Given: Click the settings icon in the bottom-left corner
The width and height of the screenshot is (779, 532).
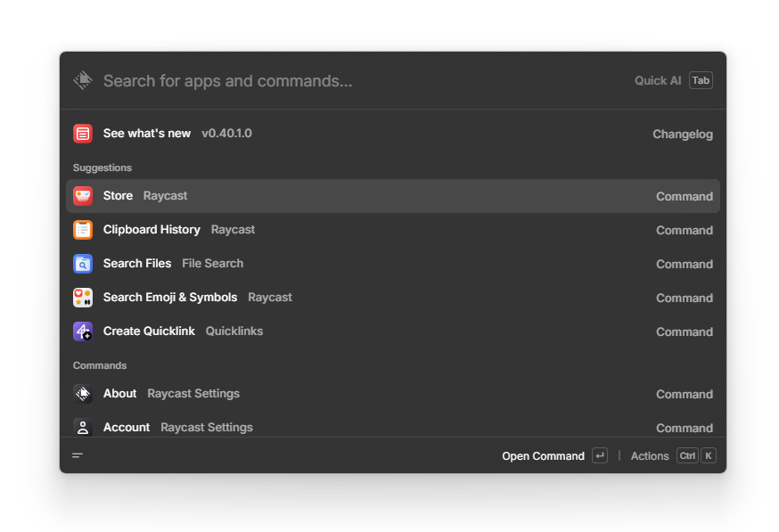Looking at the screenshot, I should (x=78, y=455).
